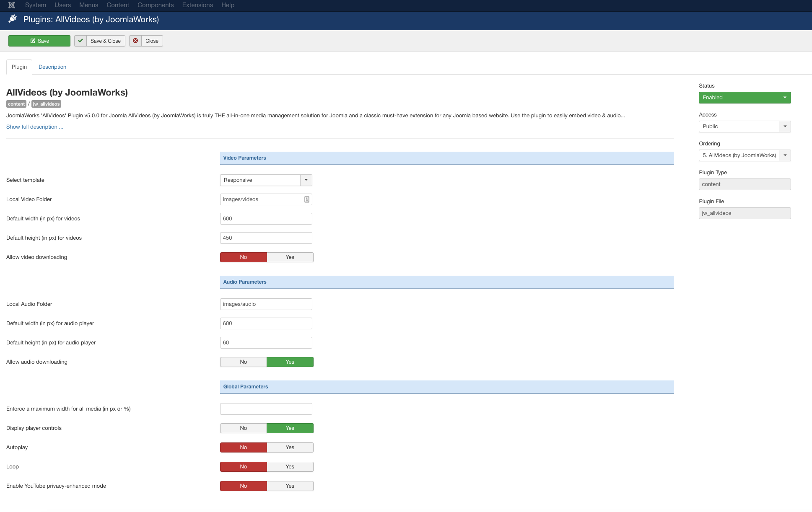Click the Default width for videos field
This screenshot has width=812, height=512.
pos(266,219)
